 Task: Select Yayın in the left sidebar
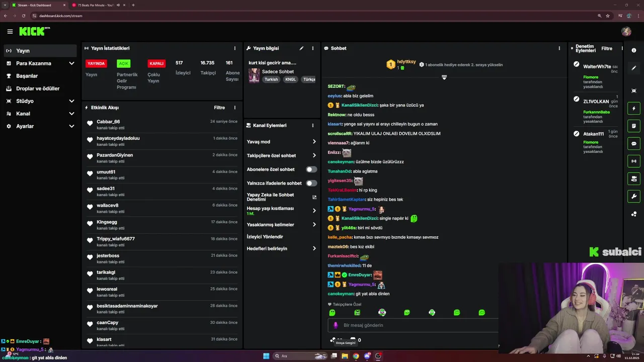40,51
